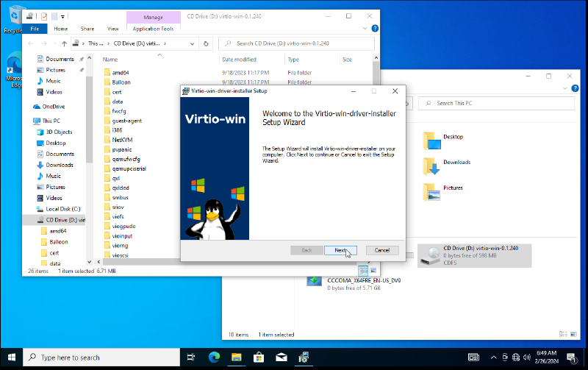Open the Mail app from the taskbar
The height and width of the screenshot is (370, 588).
[x=282, y=357]
